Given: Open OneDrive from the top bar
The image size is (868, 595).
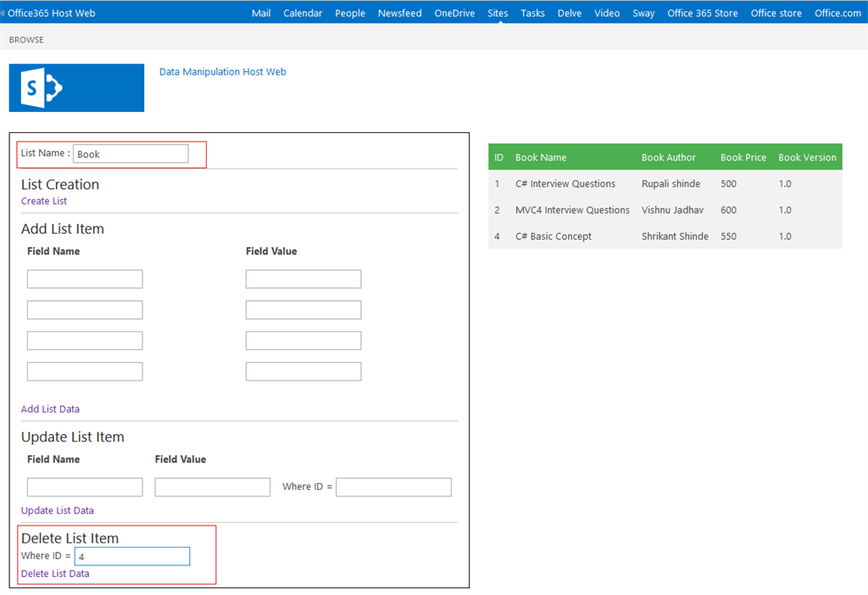Looking at the screenshot, I should 454,13.
